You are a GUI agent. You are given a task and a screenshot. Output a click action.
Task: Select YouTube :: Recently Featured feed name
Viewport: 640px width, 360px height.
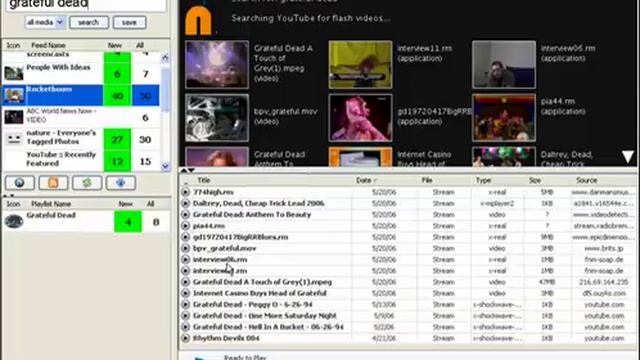pos(61,159)
